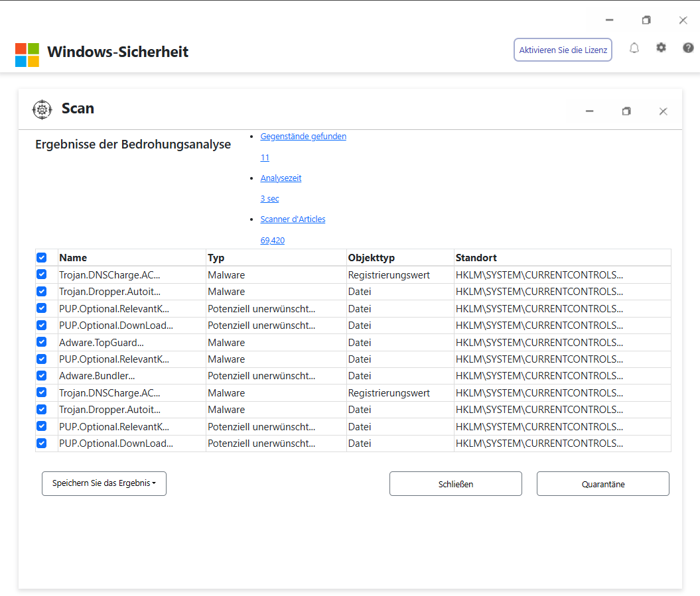This screenshot has height=596, width=700.
Task: Open the Speichern Sie das Ergebnis dropdown
Action: [x=104, y=484]
